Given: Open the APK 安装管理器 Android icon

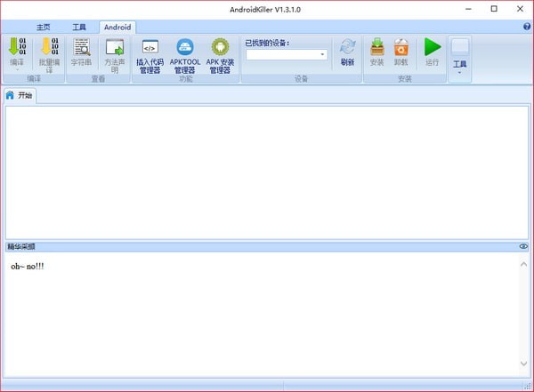Looking at the screenshot, I should [220, 48].
